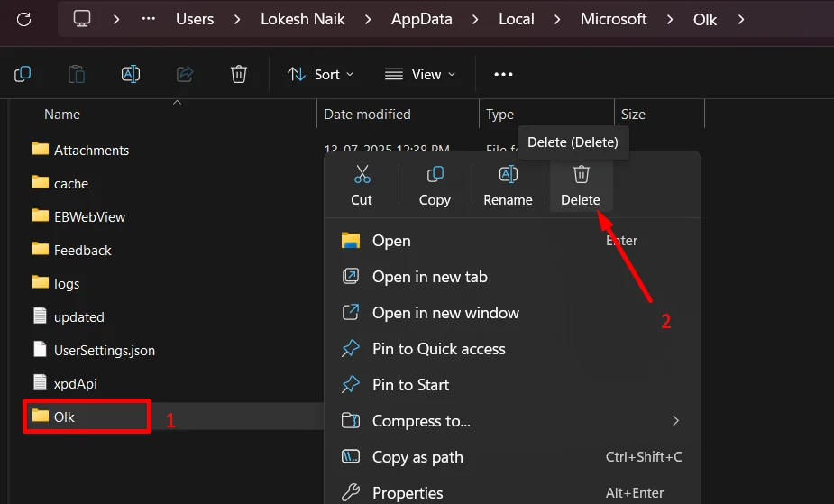Expand the chevron after Local breadcrumb

[557, 20]
